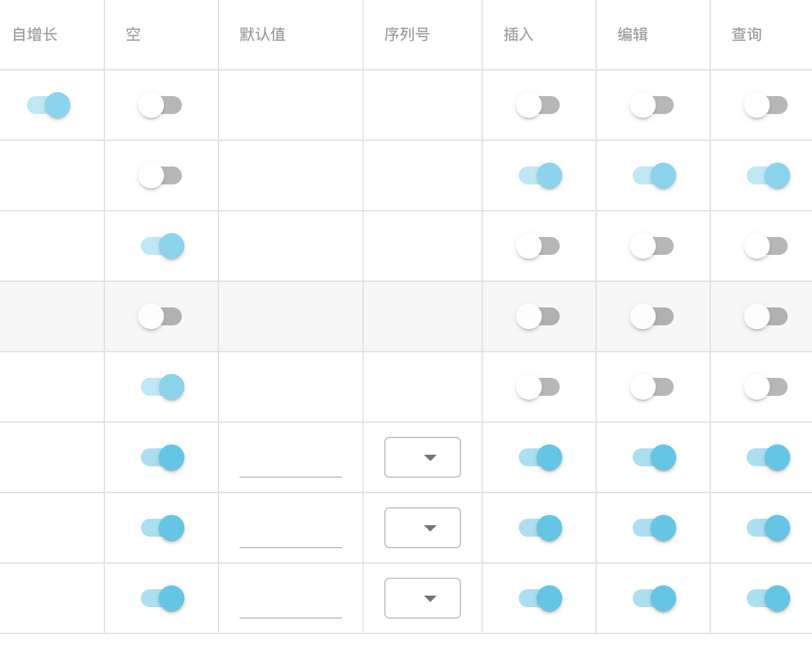The height and width of the screenshot is (652, 812).
Task: Turn off 查询 in the last row
Action: coord(766,598)
